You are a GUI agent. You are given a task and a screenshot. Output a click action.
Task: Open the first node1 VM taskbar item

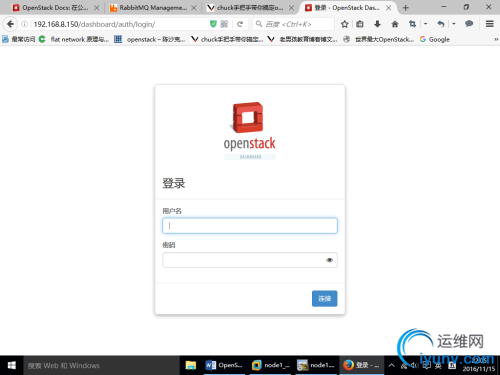(270, 365)
